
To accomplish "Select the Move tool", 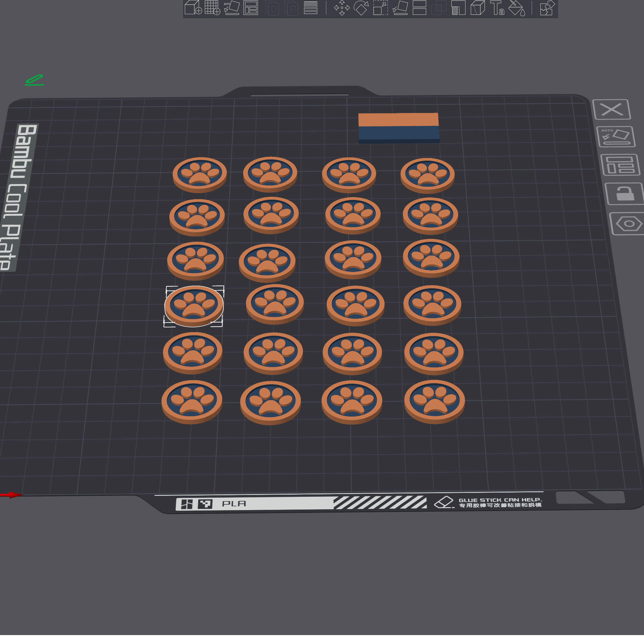I will pos(342,8).
